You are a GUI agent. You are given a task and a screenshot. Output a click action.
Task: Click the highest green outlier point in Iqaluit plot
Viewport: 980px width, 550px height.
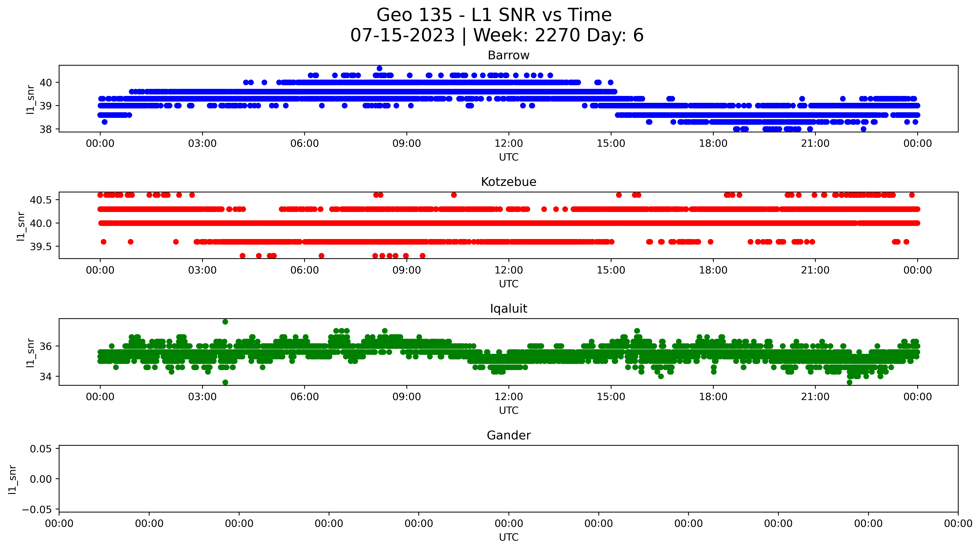coord(225,322)
